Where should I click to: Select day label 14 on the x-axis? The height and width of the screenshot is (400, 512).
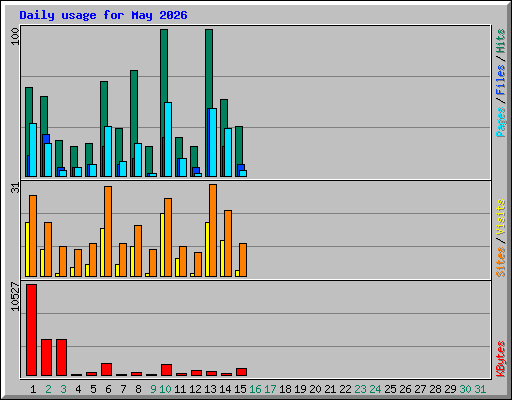point(225,389)
